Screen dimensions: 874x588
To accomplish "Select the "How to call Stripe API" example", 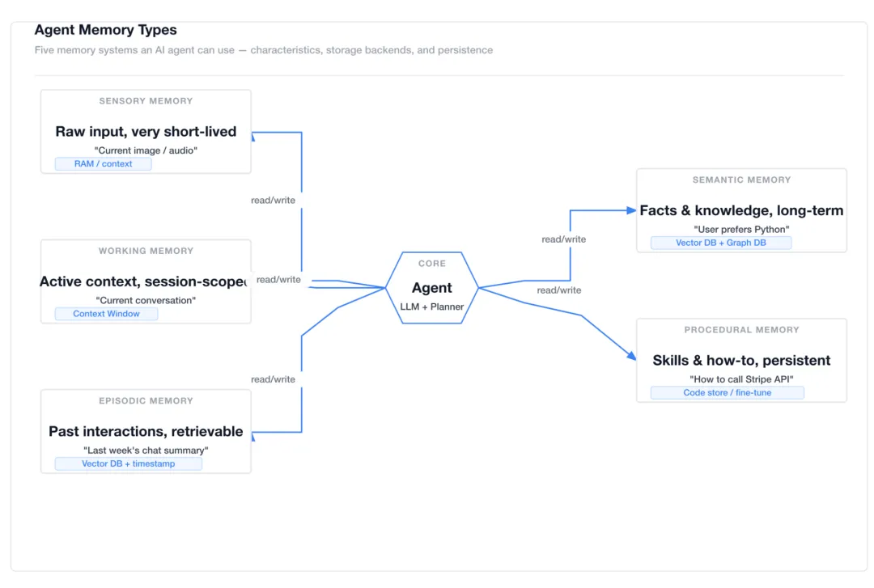I will [741, 379].
